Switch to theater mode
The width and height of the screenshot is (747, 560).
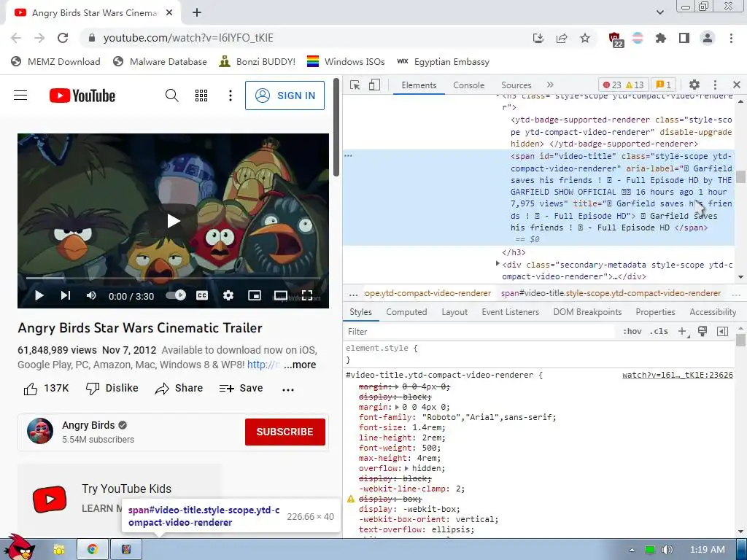(281, 296)
